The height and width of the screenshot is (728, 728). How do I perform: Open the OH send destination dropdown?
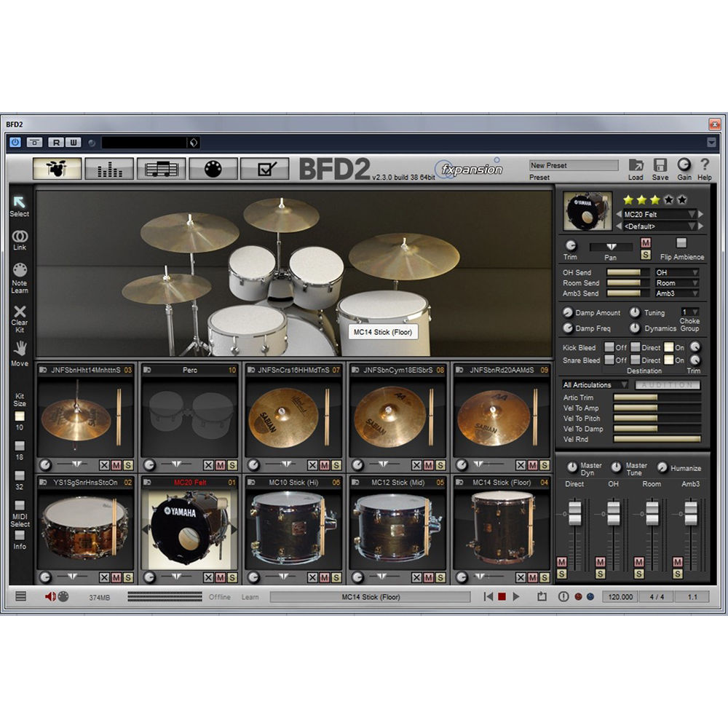(677, 272)
